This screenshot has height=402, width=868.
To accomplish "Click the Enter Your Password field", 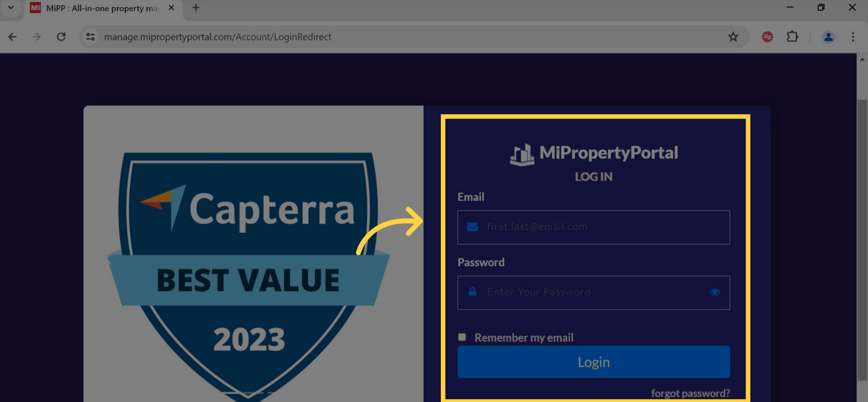I will [593, 293].
